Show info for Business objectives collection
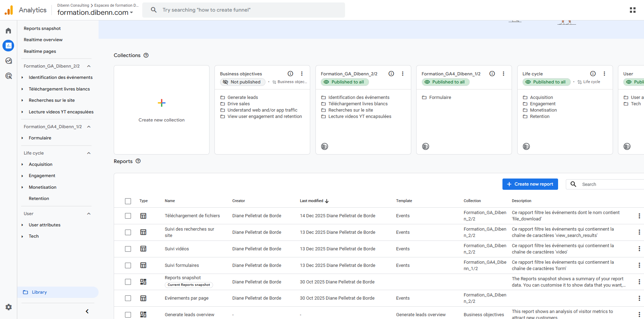This screenshot has width=644, height=319. point(290,74)
